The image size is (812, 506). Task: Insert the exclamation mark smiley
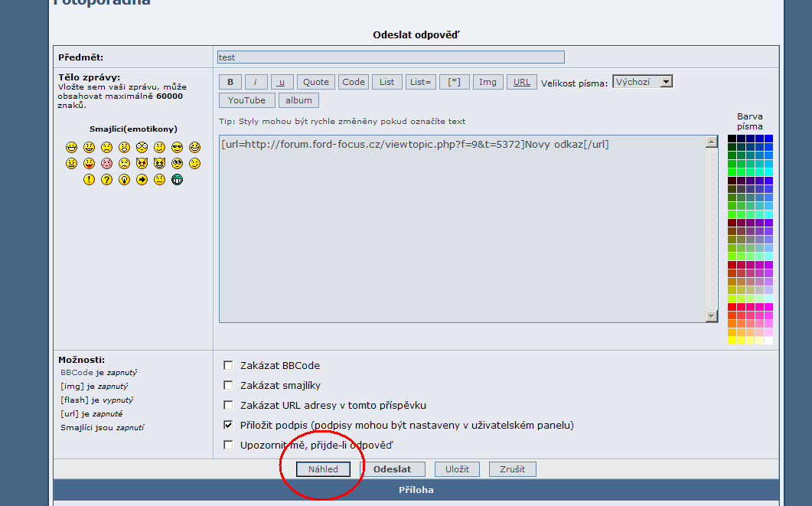tap(89, 180)
